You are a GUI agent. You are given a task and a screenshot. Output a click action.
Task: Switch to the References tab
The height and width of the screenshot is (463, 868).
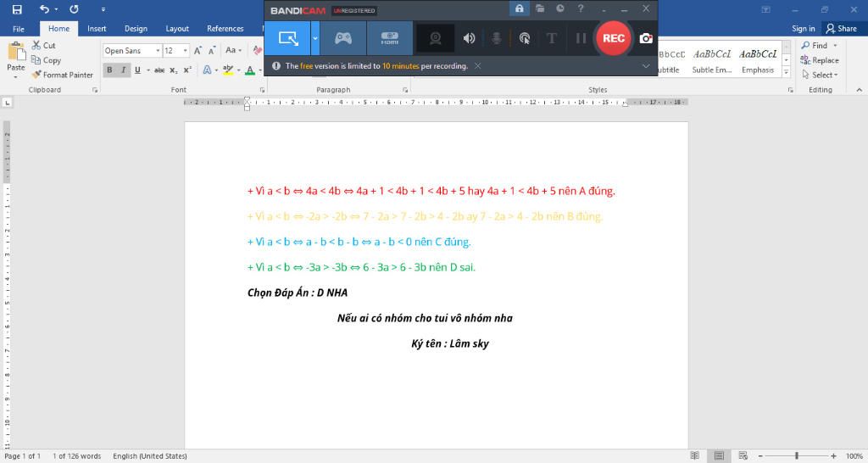pos(225,29)
